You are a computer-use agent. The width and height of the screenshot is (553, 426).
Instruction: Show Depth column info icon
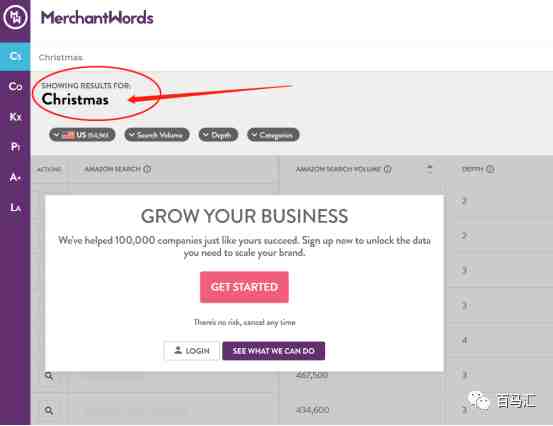(490, 169)
